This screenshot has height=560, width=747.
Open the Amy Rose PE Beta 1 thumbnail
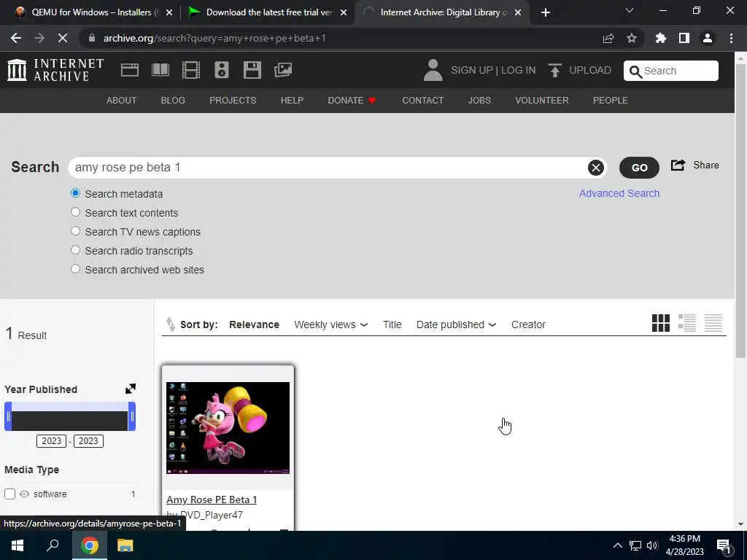(228, 427)
